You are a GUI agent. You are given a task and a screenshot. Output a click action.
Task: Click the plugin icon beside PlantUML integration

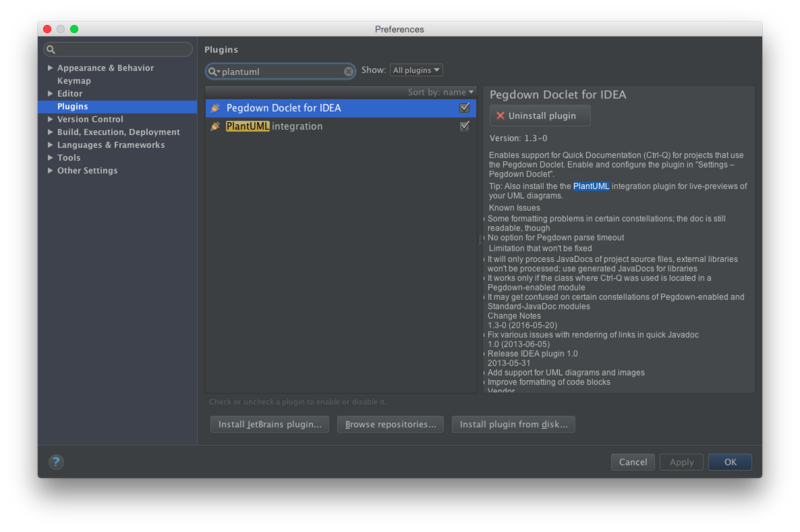215,126
